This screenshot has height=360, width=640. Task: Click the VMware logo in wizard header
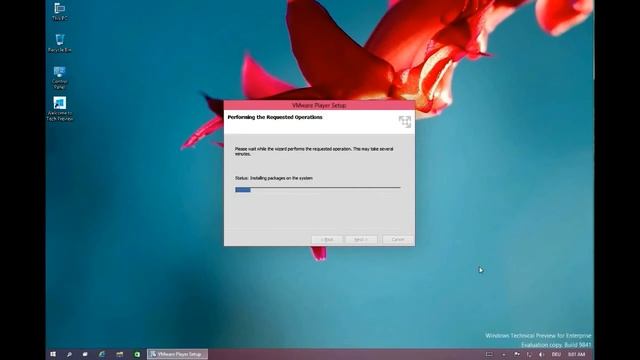(x=404, y=122)
